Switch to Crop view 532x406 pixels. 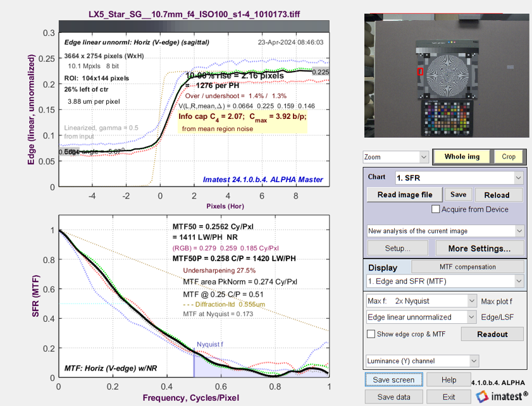[x=509, y=156]
